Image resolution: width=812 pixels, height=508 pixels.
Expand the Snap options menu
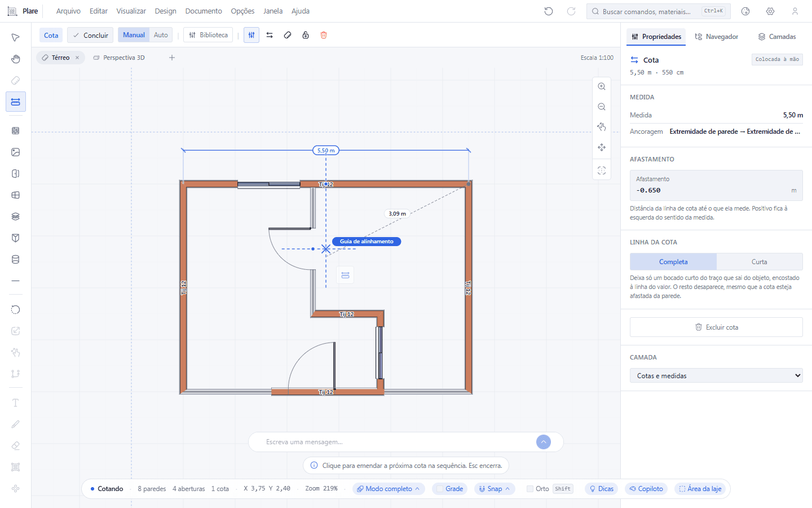[495, 489]
